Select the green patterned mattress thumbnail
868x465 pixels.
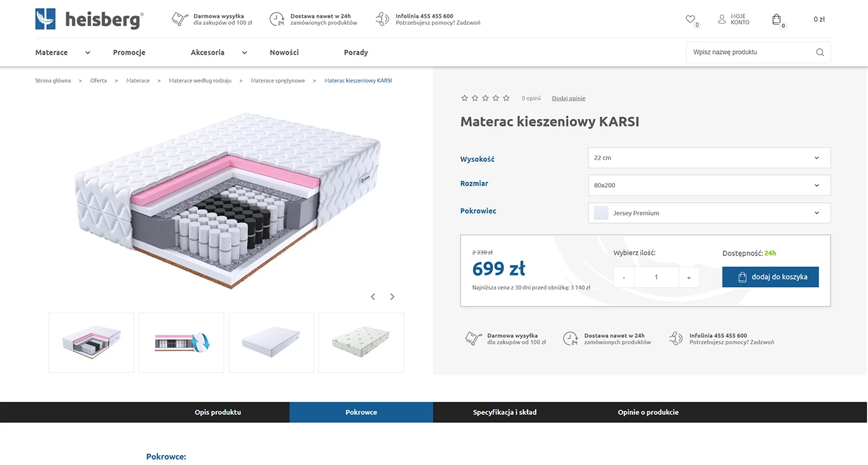point(361,342)
